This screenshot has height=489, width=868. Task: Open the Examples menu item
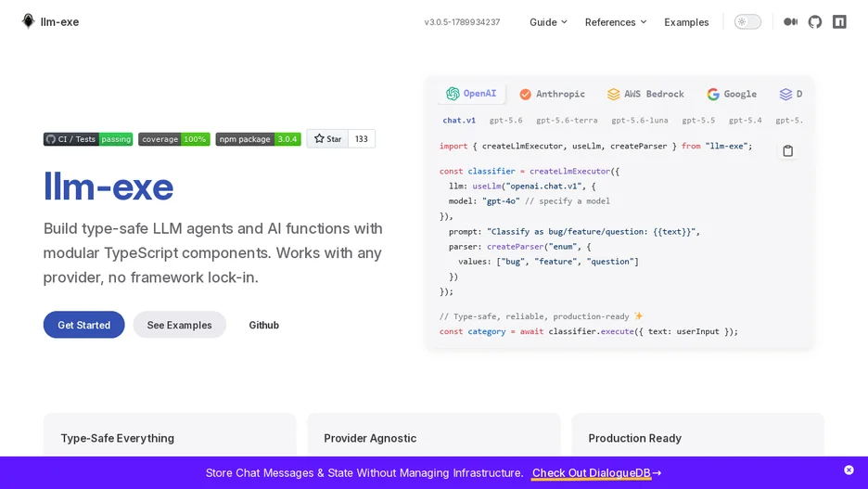tap(686, 22)
